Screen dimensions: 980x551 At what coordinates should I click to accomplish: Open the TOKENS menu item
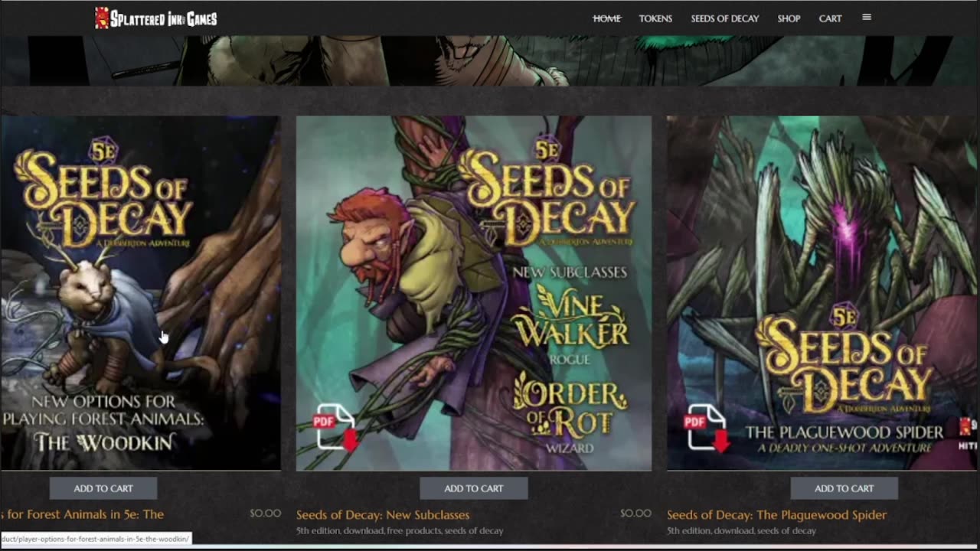pos(655,18)
